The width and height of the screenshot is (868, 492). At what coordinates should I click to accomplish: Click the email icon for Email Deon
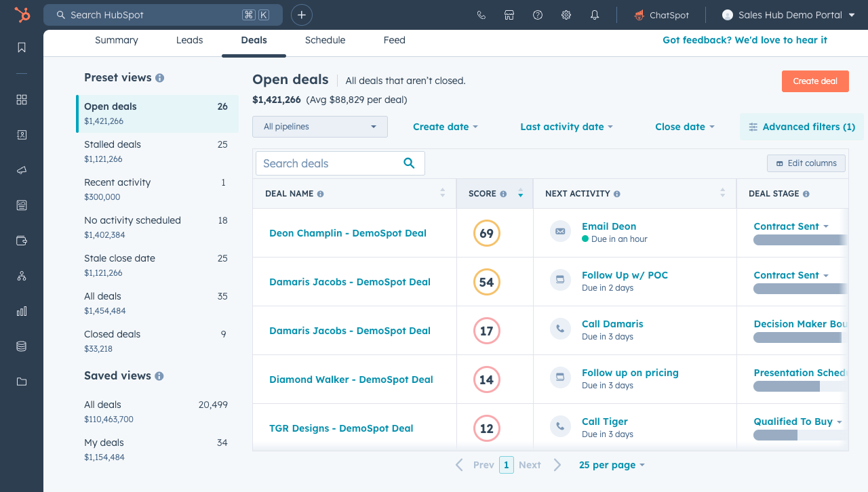[560, 232]
